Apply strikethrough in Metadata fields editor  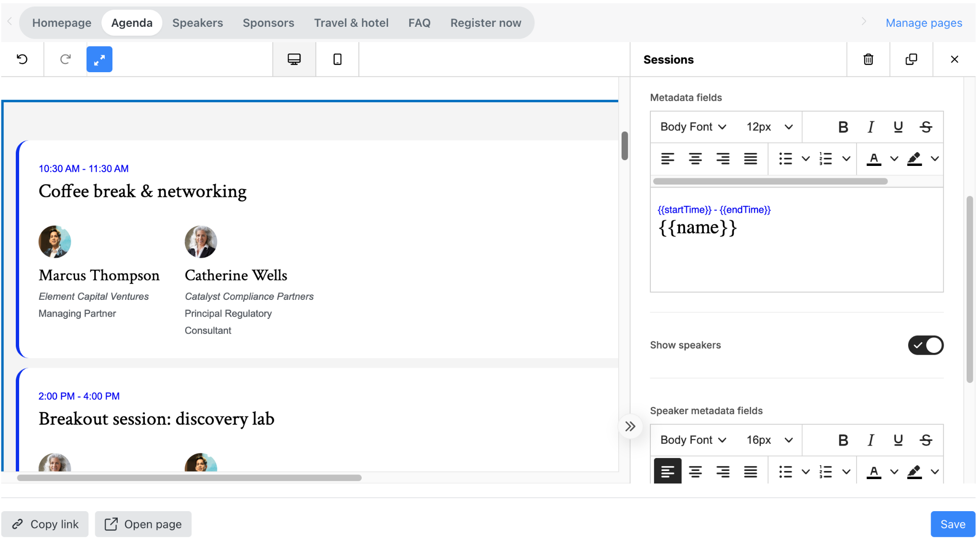click(x=926, y=127)
